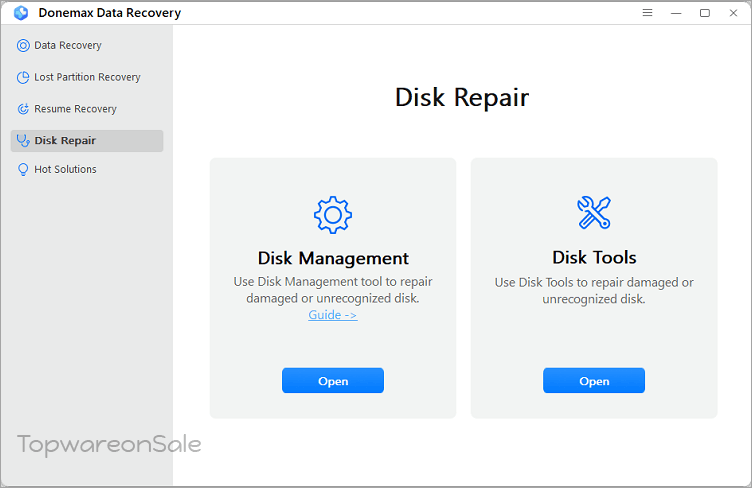The width and height of the screenshot is (752, 488).
Task: Switch to Resume Recovery label
Action: tap(75, 109)
